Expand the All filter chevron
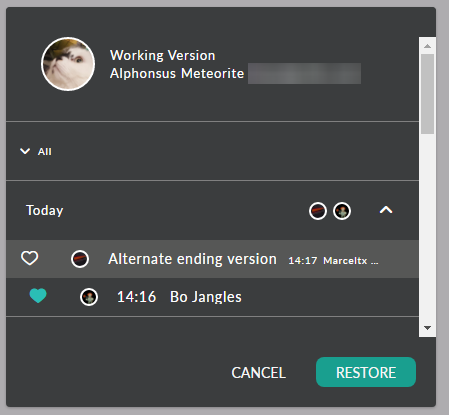This screenshot has height=415, width=449. 25,151
